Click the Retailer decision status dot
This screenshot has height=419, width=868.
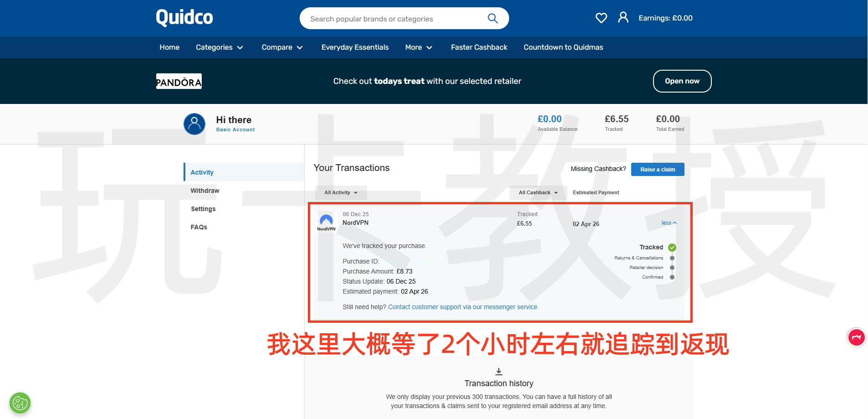(x=671, y=267)
